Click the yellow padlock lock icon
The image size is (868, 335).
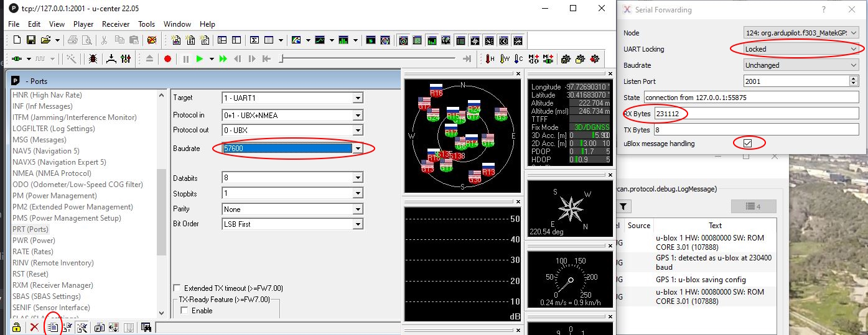17,328
